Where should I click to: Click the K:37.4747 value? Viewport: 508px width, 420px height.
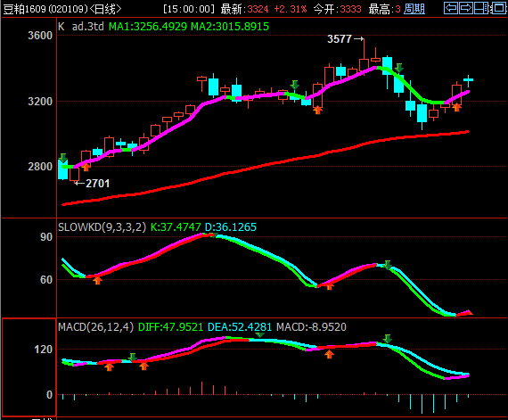pyautogui.click(x=176, y=226)
